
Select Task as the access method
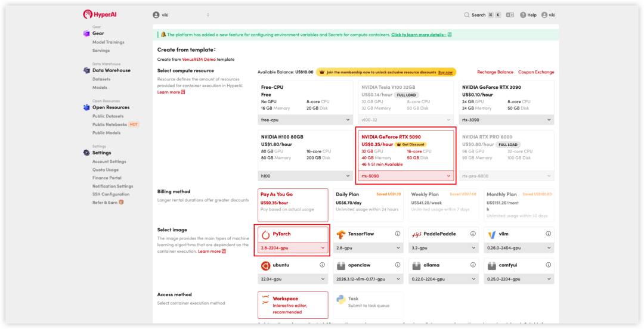point(369,305)
